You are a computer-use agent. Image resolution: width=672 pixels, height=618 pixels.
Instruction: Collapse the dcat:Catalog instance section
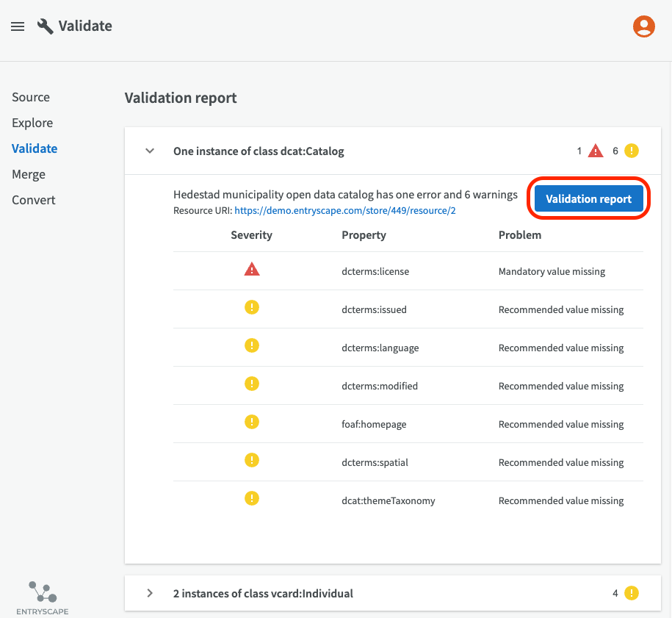pos(150,151)
